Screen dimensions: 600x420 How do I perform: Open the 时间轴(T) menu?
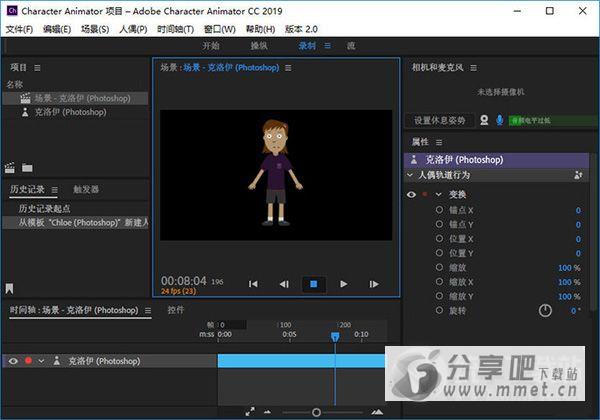point(176,29)
